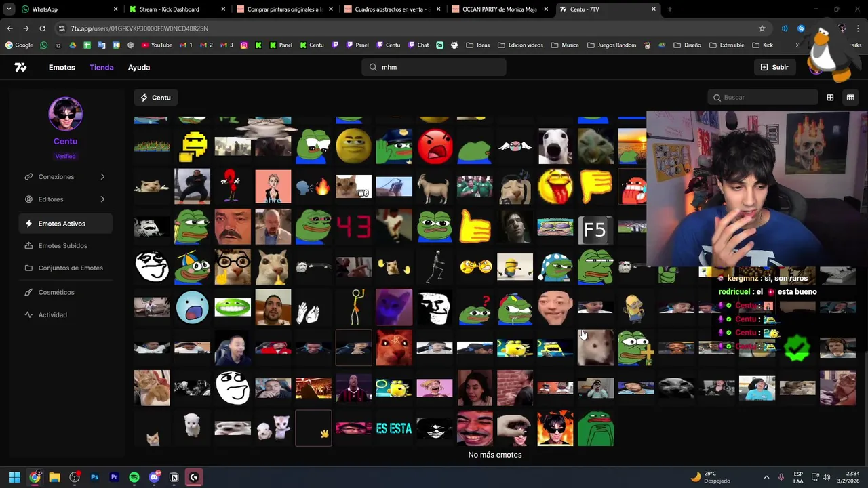
Task: Select Emotes Activos in sidebar
Action: coord(65,224)
